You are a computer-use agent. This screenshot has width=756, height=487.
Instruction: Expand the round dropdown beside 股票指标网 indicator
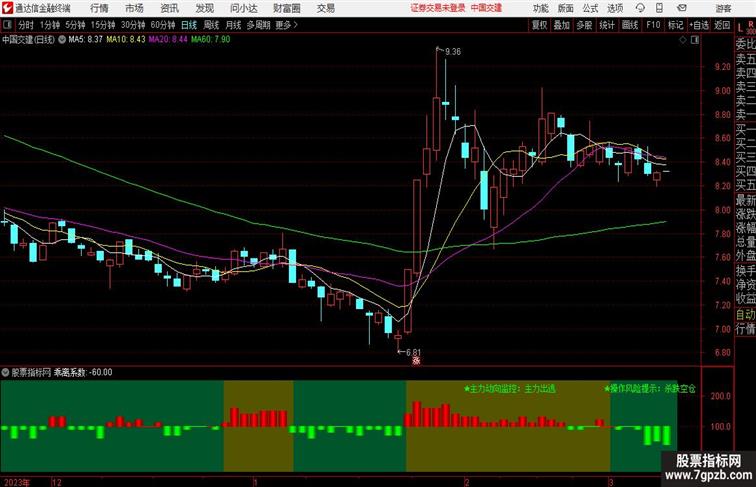tap(5, 372)
